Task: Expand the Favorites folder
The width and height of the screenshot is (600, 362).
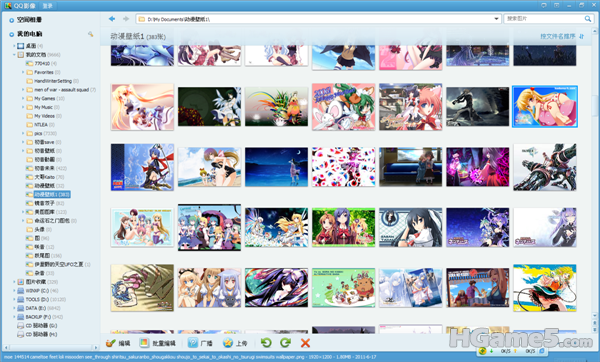Action: 23,72
